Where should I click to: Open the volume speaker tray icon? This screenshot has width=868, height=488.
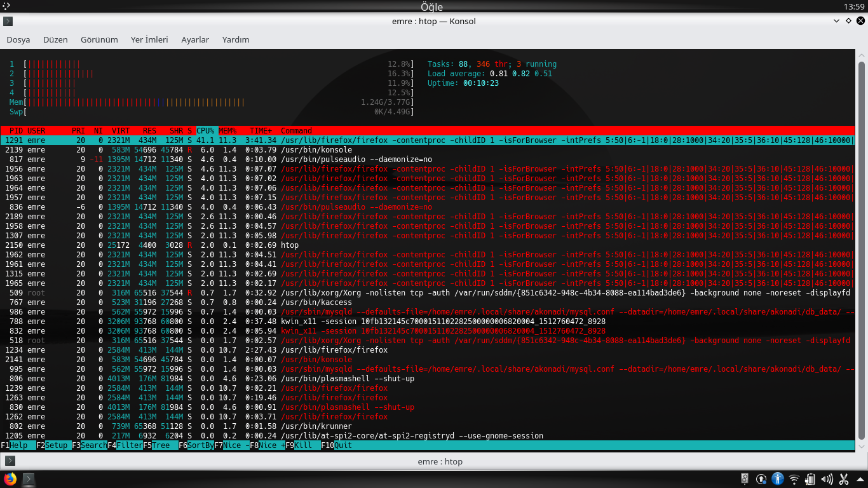click(x=827, y=479)
